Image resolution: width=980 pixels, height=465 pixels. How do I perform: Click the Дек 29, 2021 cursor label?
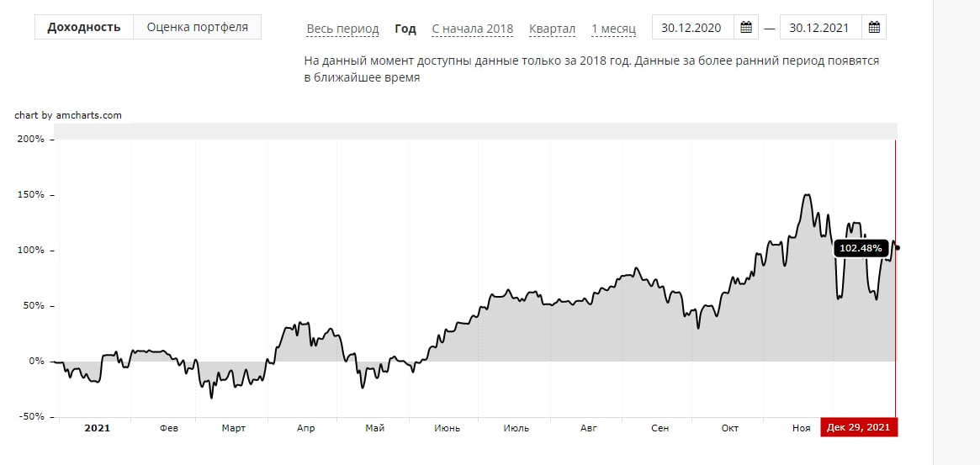(859, 428)
